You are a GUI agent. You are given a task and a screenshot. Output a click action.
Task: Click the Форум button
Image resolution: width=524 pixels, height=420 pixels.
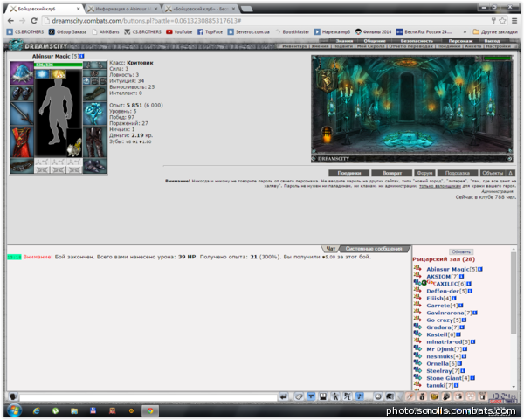(x=424, y=173)
